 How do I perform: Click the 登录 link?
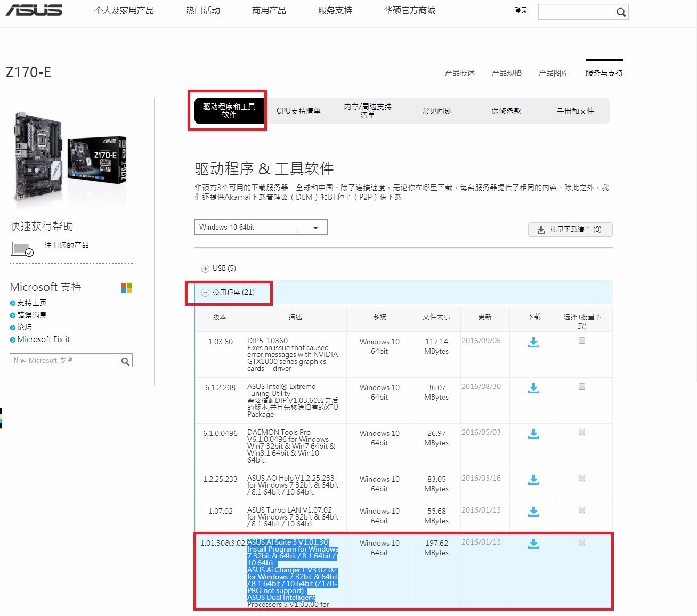(x=521, y=11)
